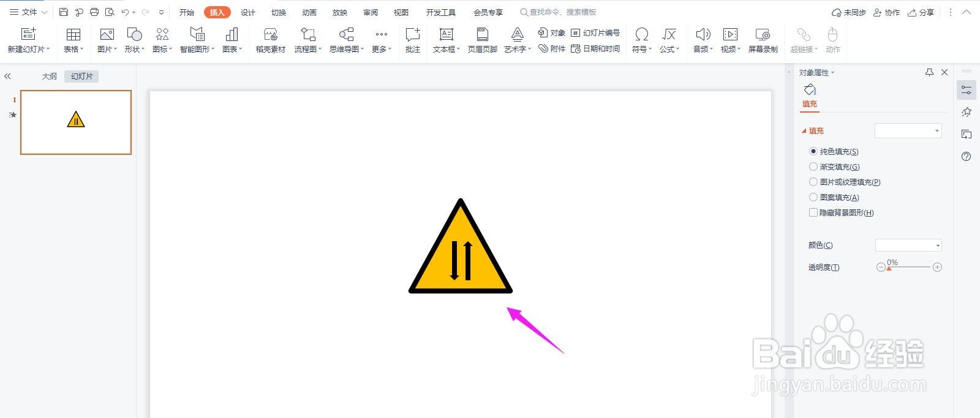Screen dimensions: 980x418
Task: Click the Video (视频) icon
Action: 730,34
